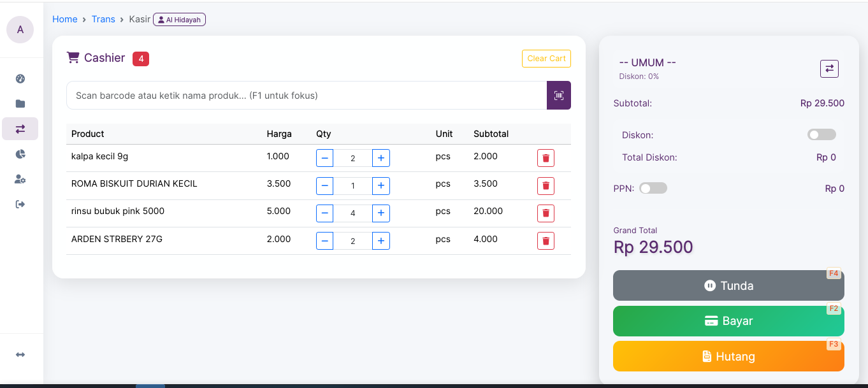Increase quantity of rinsu bubuk pink 5000

[381, 213]
